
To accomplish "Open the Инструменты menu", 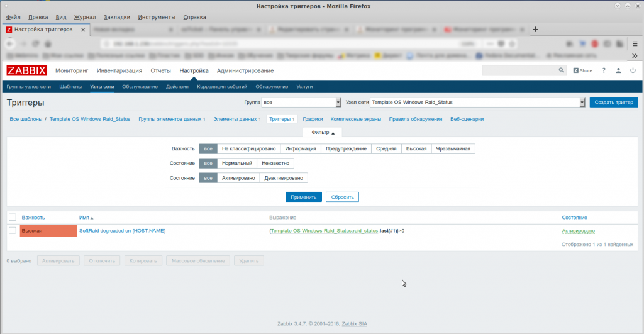I will (157, 17).
